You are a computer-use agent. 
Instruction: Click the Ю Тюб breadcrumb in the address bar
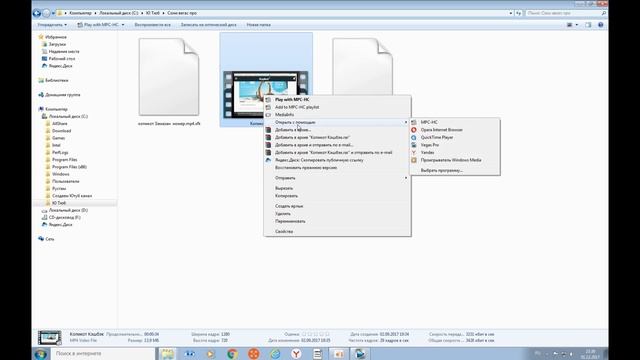pyautogui.click(x=153, y=13)
